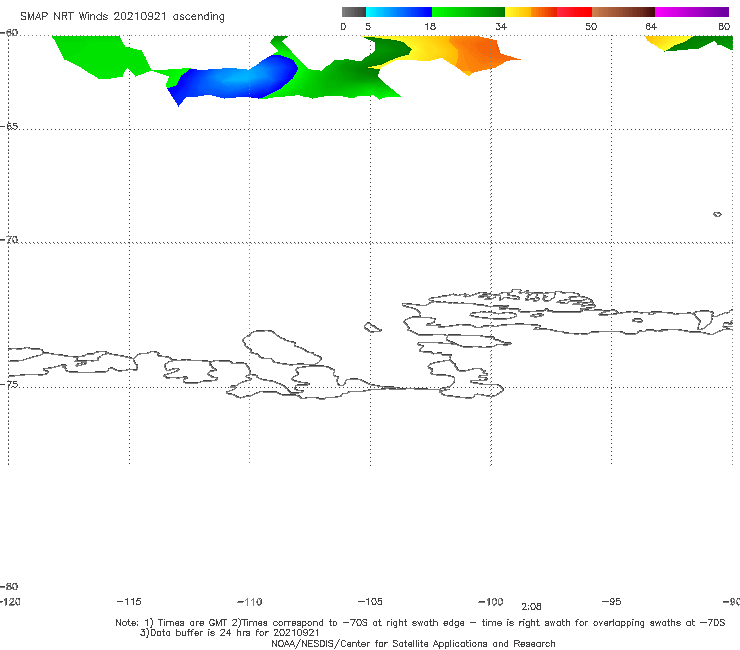The image size is (740, 650).
Task: Click the color bar label '50'
Action: (591, 26)
